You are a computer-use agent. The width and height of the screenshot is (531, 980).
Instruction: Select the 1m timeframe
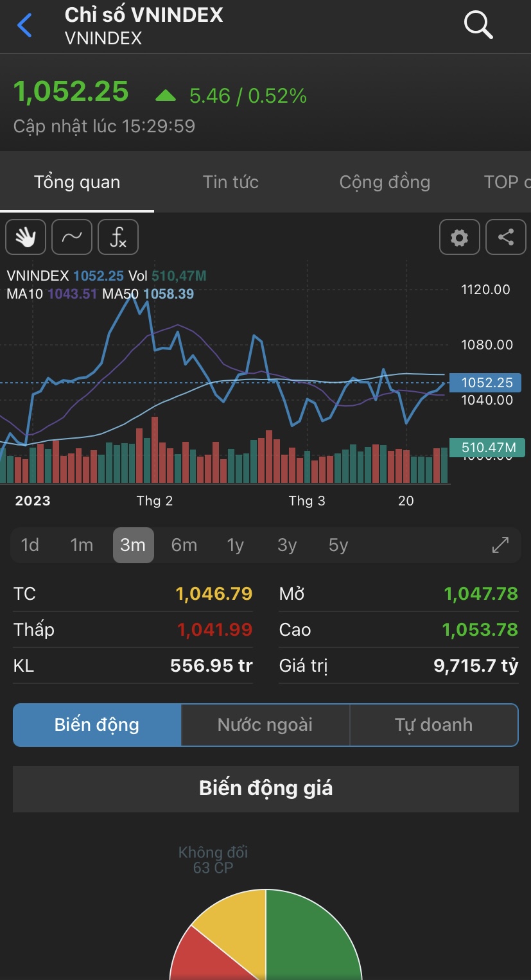(82, 545)
